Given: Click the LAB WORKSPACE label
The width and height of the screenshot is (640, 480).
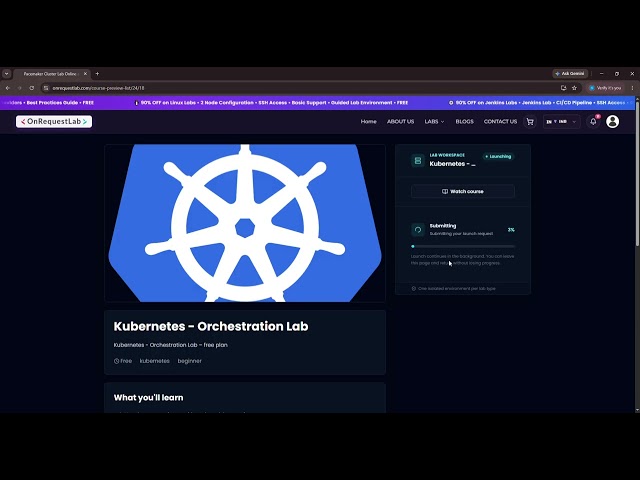Looking at the screenshot, I should (x=447, y=155).
